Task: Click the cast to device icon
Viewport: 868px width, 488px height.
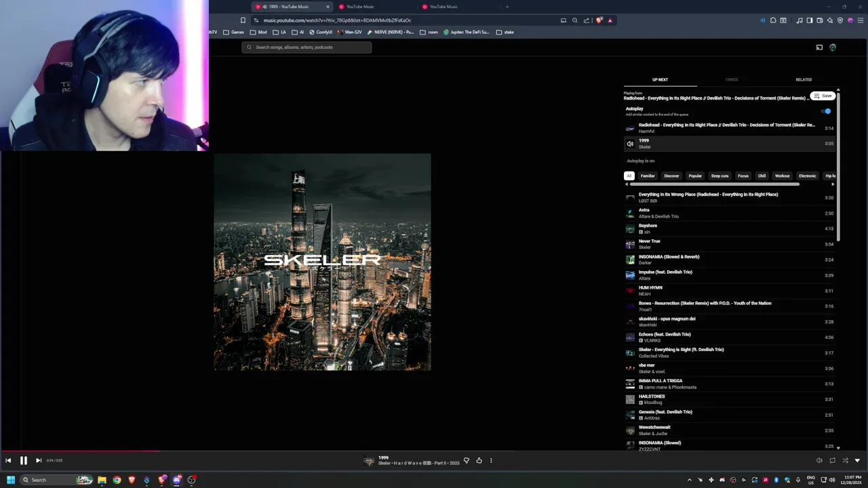Action: 819,47
